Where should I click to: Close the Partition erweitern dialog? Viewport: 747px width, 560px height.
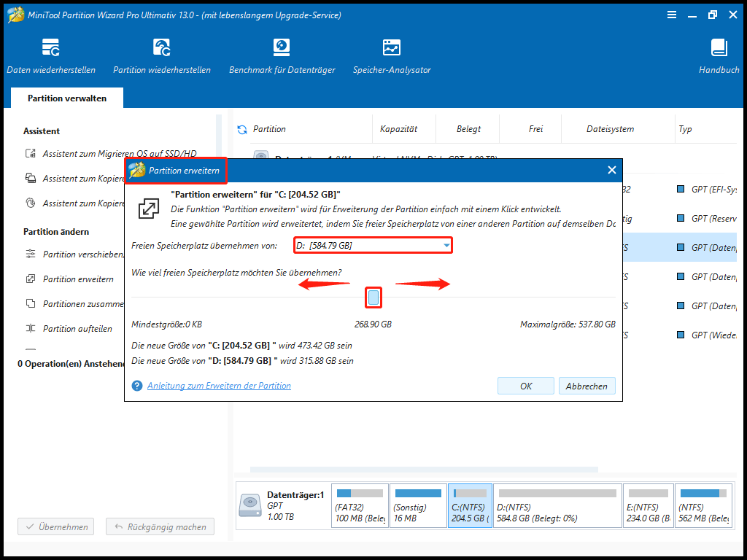click(x=612, y=170)
